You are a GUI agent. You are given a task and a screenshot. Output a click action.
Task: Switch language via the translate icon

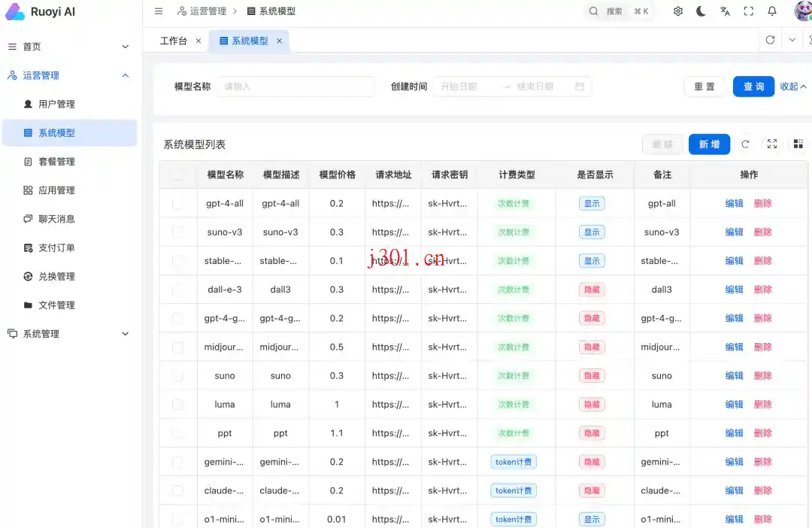[723, 11]
